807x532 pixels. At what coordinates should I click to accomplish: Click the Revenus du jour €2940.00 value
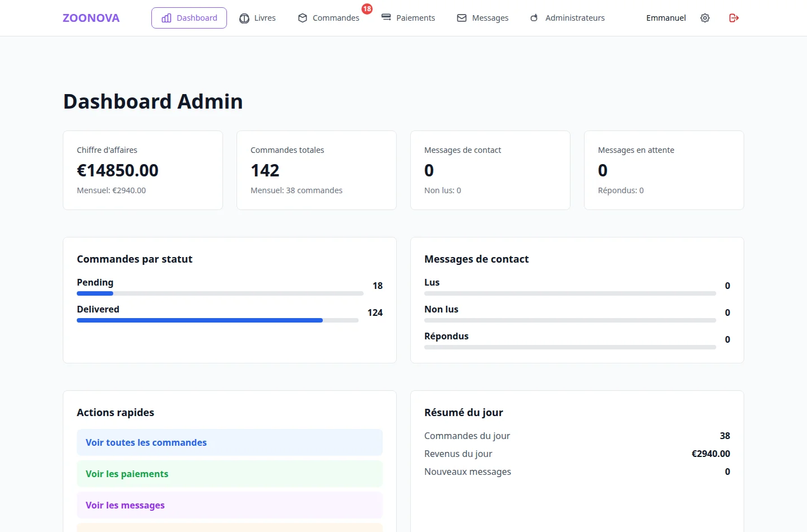(x=711, y=454)
